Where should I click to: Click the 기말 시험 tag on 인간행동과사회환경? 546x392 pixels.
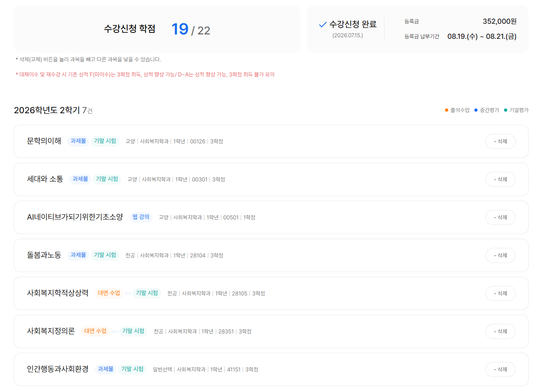(133, 369)
